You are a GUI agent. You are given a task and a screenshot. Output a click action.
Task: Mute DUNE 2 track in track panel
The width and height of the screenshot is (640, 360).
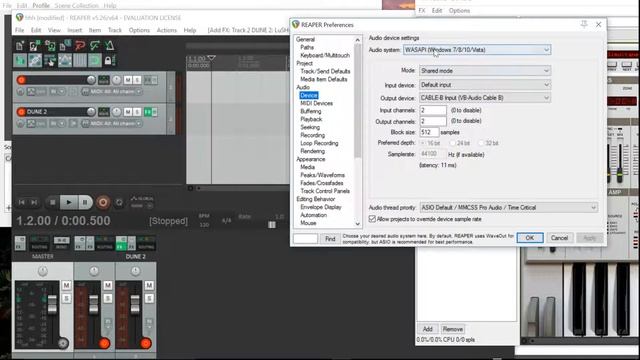click(128, 111)
